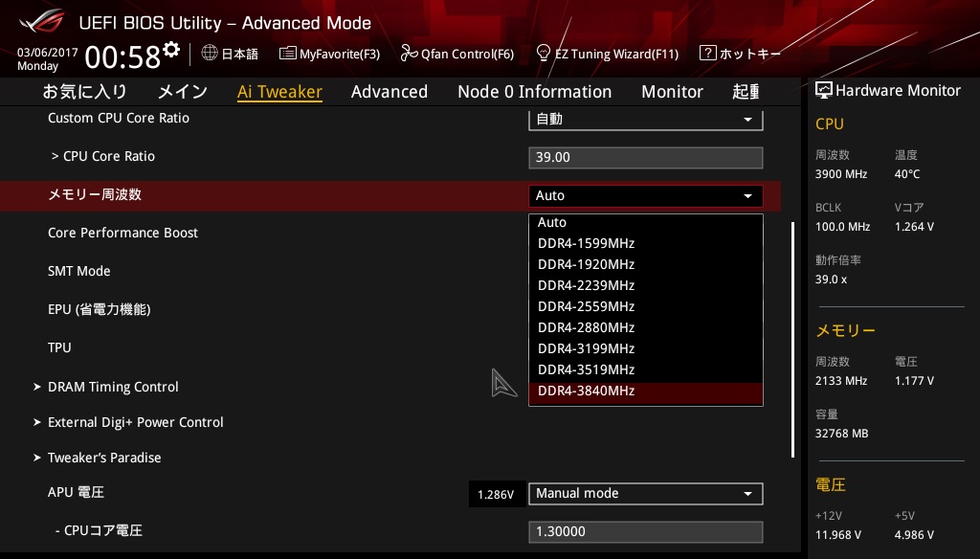Viewport: 980px width, 559px height.
Task: Choose Auto in the memory frequency list
Action: point(646,223)
